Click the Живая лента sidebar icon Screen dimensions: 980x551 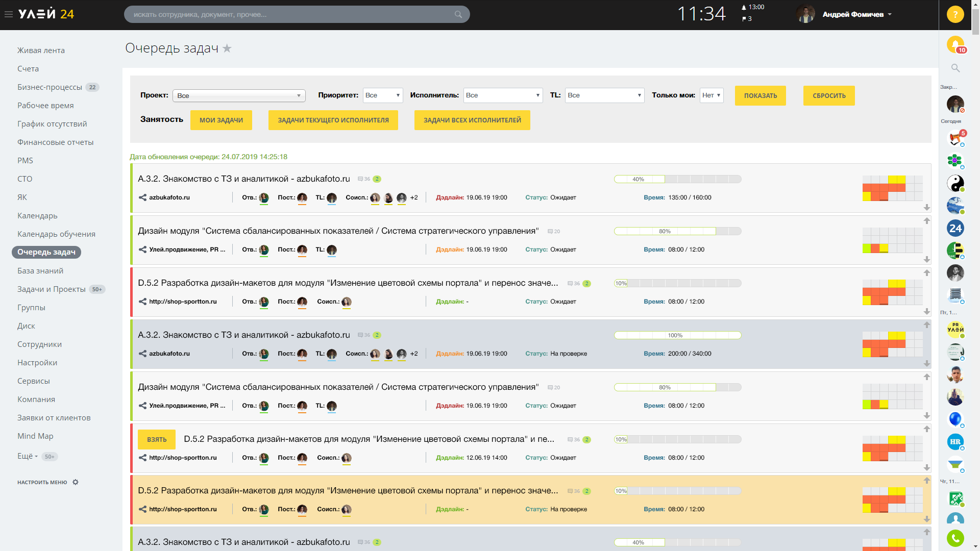click(x=42, y=49)
